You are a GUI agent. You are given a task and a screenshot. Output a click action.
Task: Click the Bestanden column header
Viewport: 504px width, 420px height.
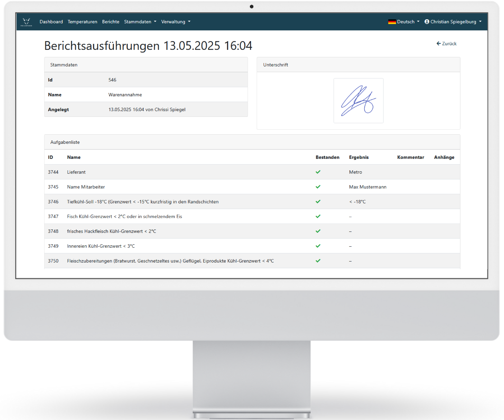327,157
